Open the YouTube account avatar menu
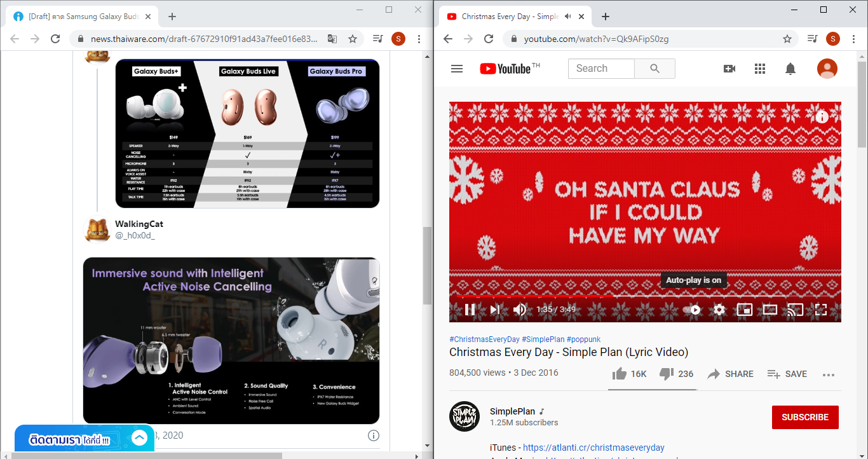This screenshot has height=459, width=868. (827, 69)
